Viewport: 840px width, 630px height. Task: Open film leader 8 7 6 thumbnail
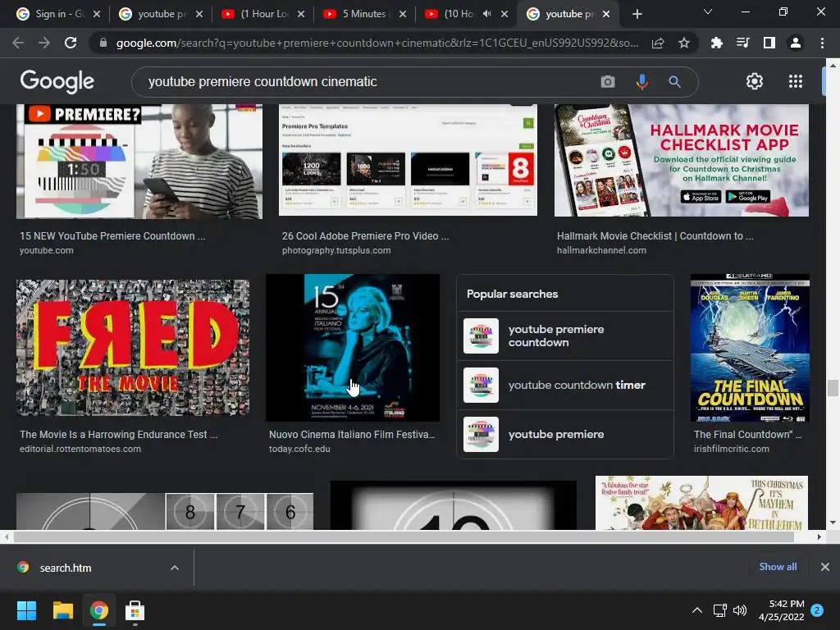(164, 511)
